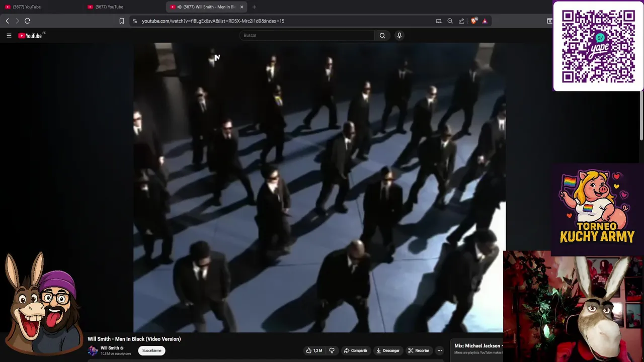Viewport: 644px width, 362px height.
Task: Like the video with thumbs up
Action: click(314, 350)
